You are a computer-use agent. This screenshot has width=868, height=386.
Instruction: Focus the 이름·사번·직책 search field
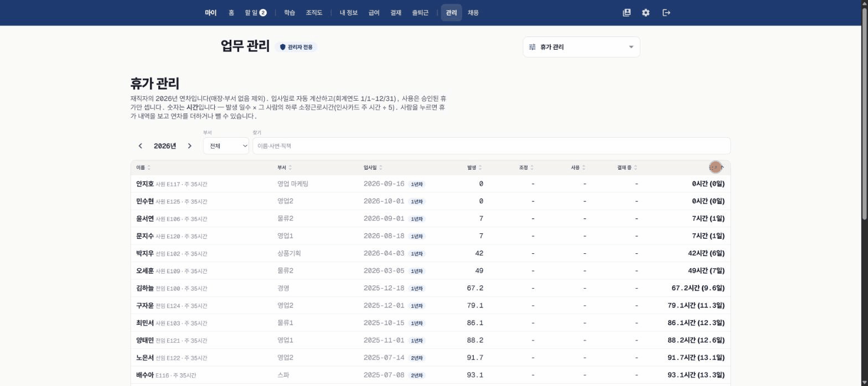[x=492, y=146]
